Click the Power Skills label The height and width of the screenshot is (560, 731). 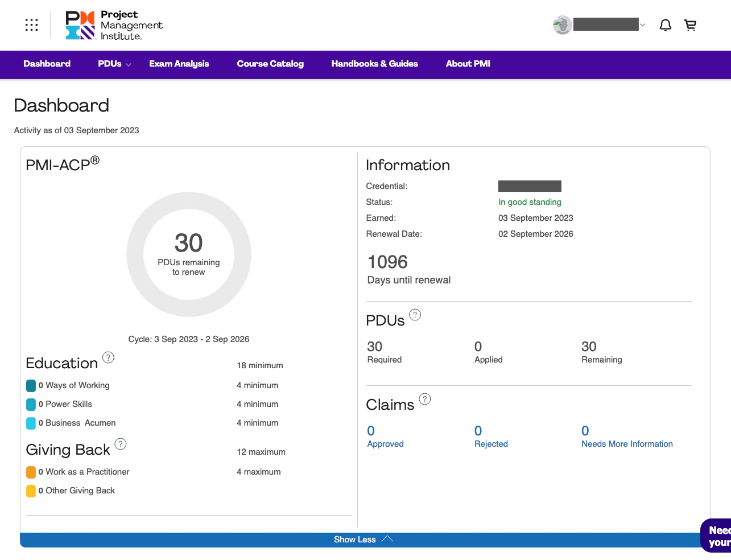coord(69,404)
